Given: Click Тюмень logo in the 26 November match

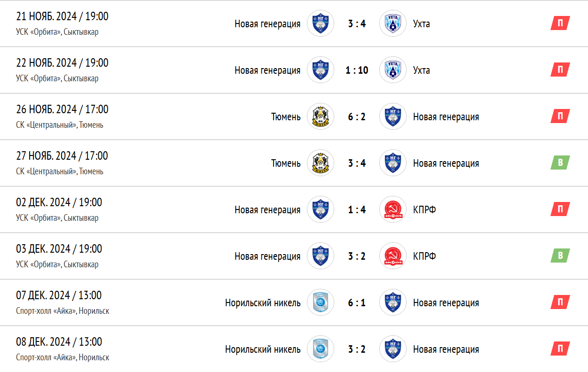Looking at the screenshot, I should tap(321, 116).
